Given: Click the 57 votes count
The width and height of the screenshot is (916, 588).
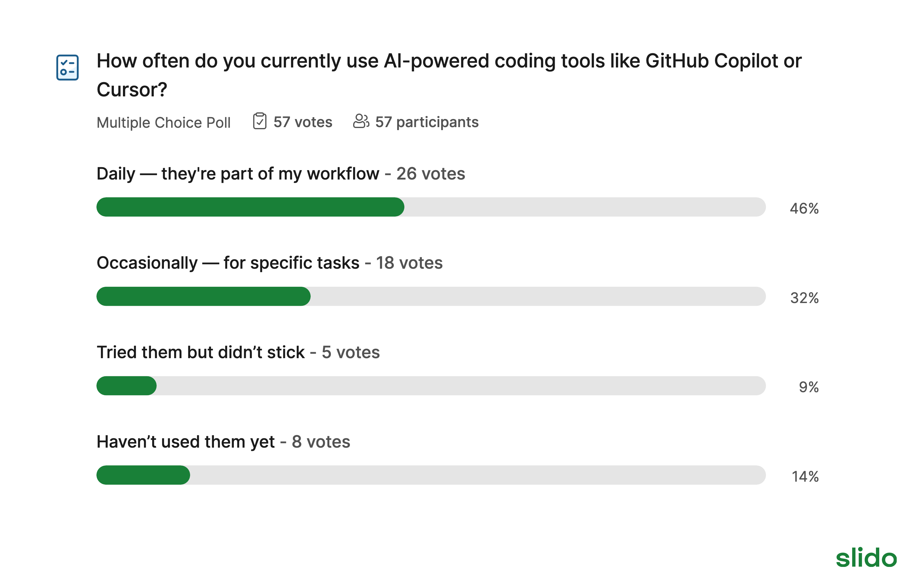Looking at the screenshot, I should coord(303,122).
